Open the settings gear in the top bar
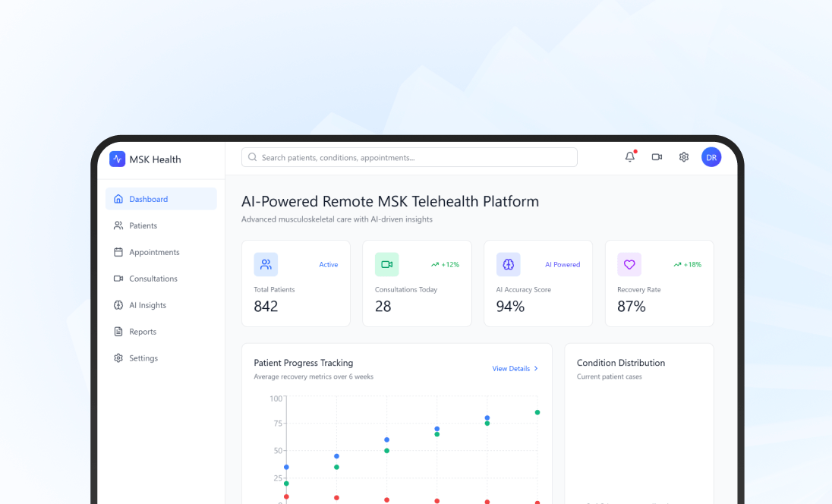Screen dimensions: 832x504 pyautogui.click(x=684, y=156)
